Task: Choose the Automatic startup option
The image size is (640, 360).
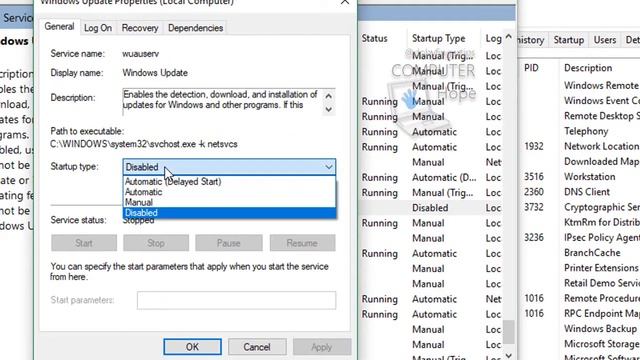Action: [229, 192]
